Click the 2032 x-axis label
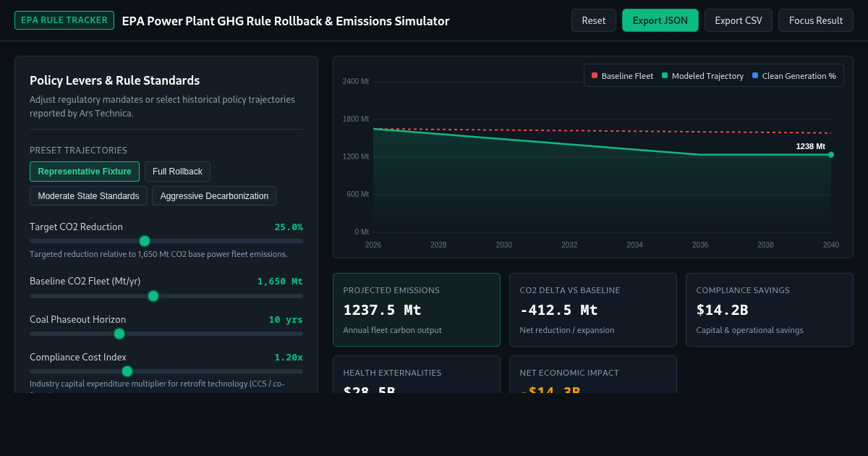The width and height of the screenshot is (868, 456). [569, 245]
